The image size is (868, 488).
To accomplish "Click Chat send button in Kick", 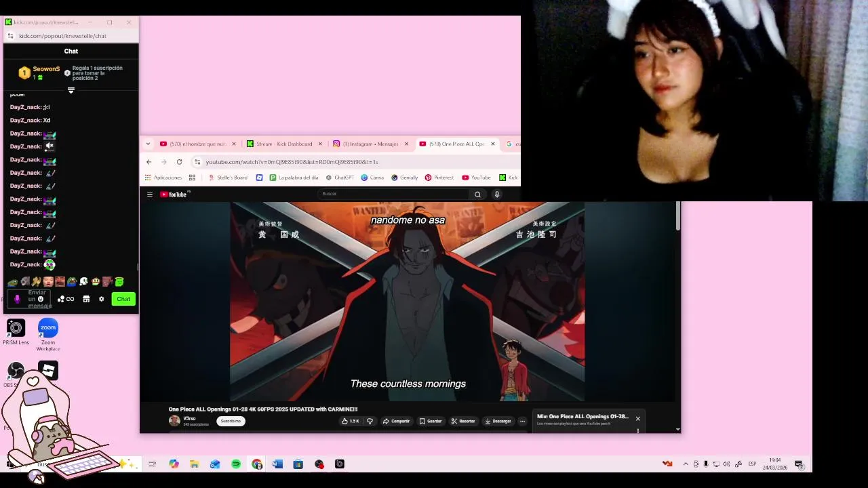I will pyautogui.click(x=123, y=299).
